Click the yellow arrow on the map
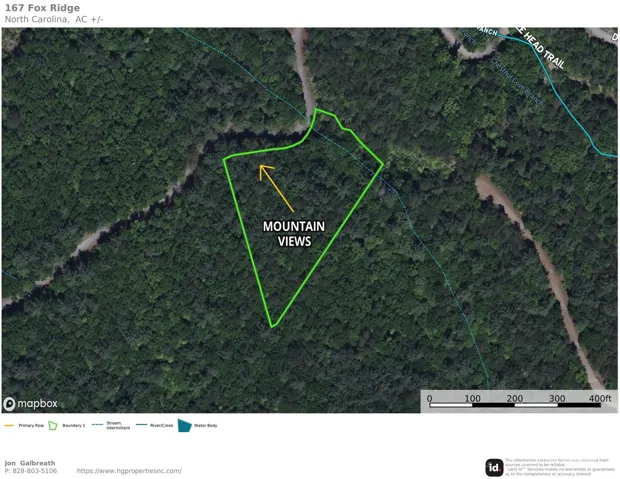The height and width of the screenshot is (479, 620). click(276, 188)
